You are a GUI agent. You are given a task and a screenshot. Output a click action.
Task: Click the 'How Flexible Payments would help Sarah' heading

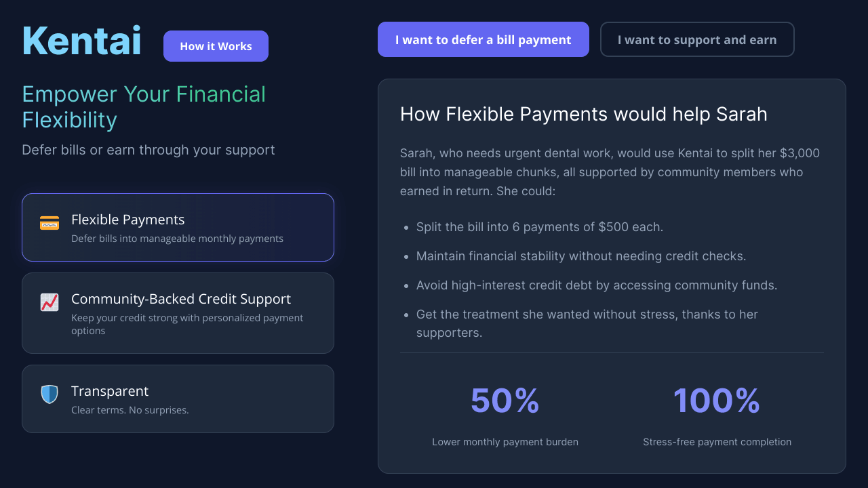point(583,114)
